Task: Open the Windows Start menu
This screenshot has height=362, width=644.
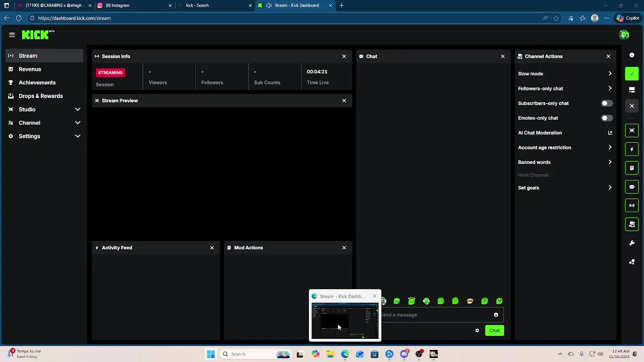Action: click(x=211, y=354)
